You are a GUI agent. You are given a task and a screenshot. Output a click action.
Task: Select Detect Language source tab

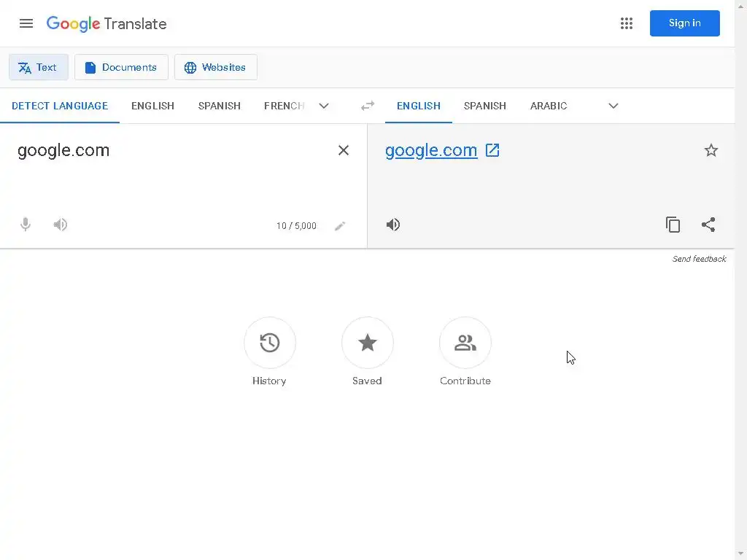(60, 106)
